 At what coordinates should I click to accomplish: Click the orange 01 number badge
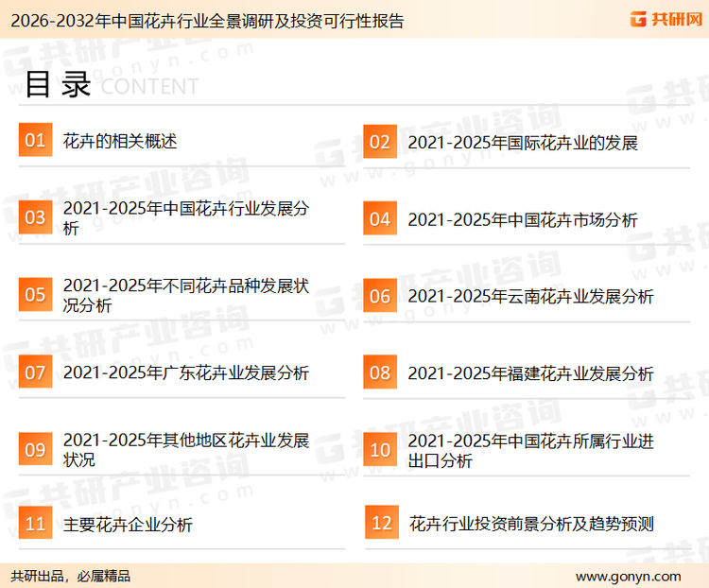pyautogui.click(x=35, y=141)
